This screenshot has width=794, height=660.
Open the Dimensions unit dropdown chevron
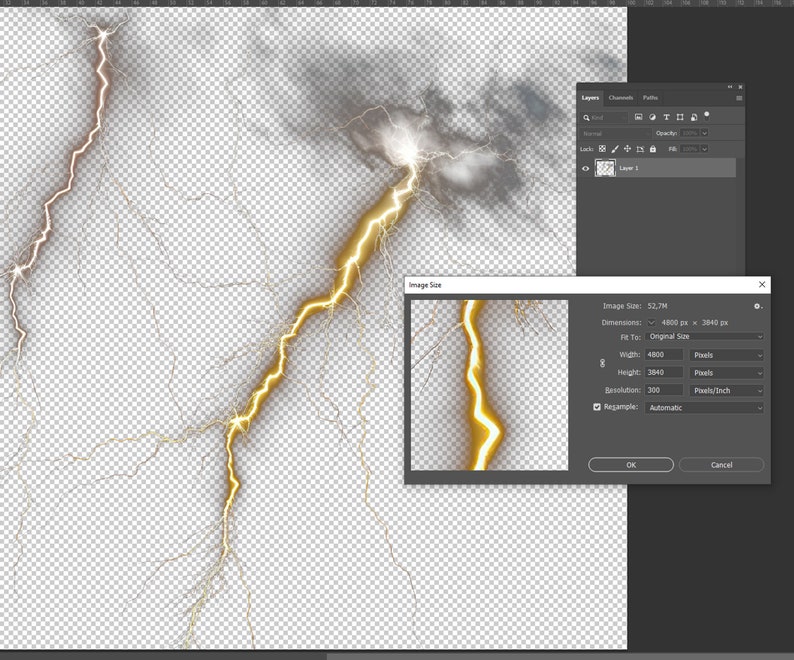pyautogui.click(x=651, y=323)
